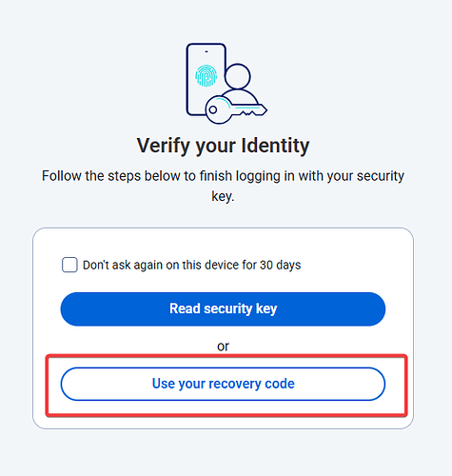Enable Don't ask again for 30 days checkbox

click(69, 265)
